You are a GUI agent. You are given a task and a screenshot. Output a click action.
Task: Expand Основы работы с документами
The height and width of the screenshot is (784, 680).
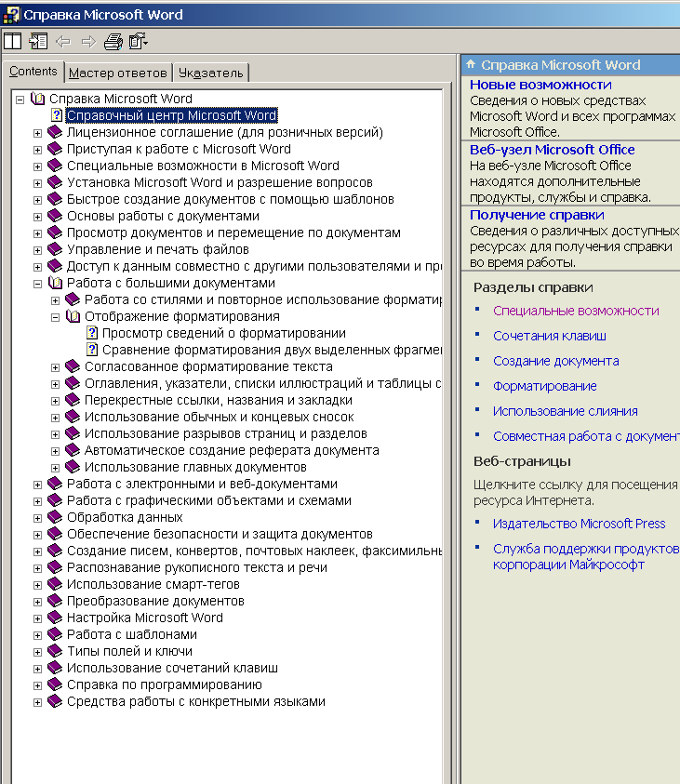pos(37,217)
